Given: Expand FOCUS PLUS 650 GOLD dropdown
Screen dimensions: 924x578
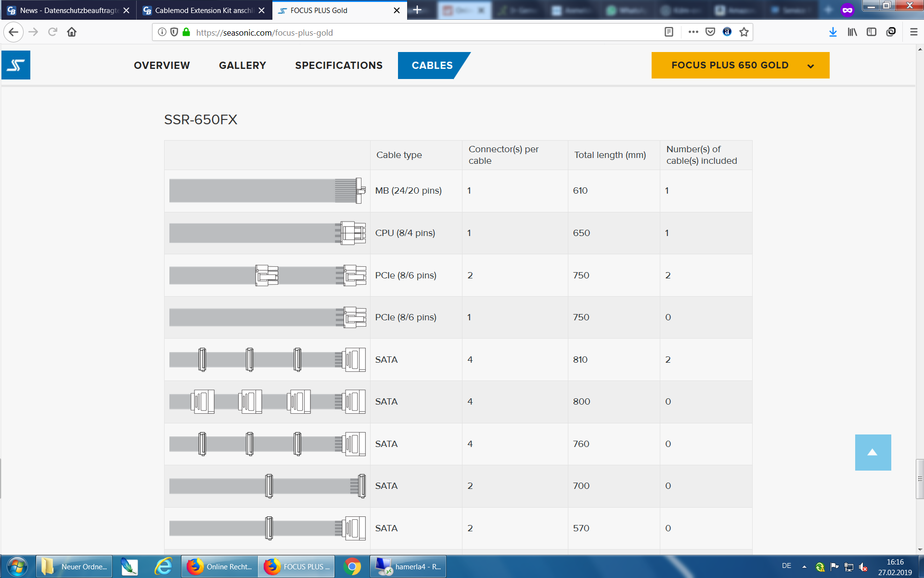Looking at the screenshot, I should click(740, 66).
